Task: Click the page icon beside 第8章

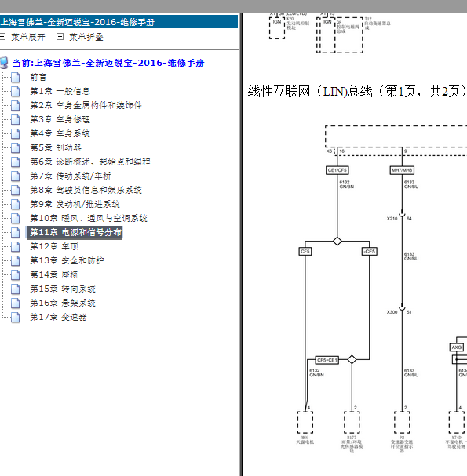Action: (x=16, y=191)
